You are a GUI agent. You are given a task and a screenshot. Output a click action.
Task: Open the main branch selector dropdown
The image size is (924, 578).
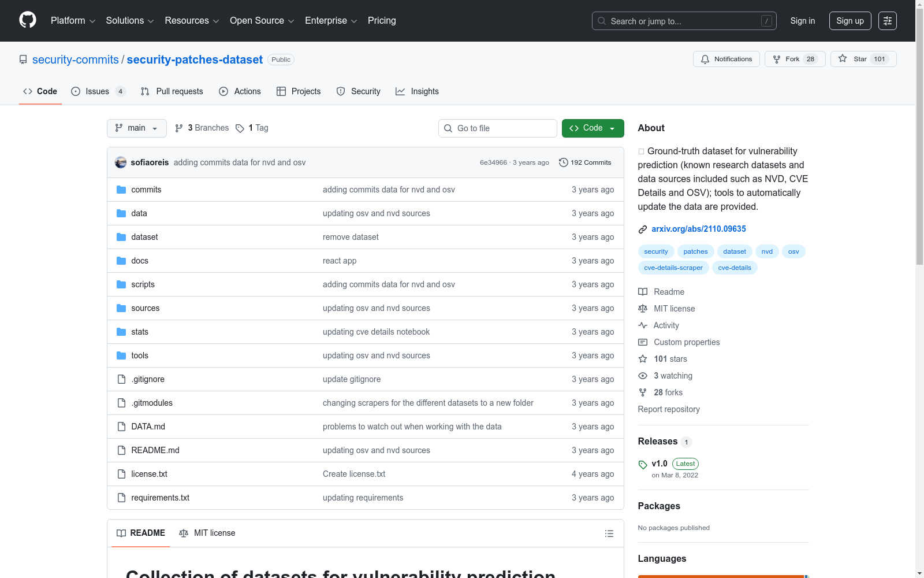[x=137, y=128]
